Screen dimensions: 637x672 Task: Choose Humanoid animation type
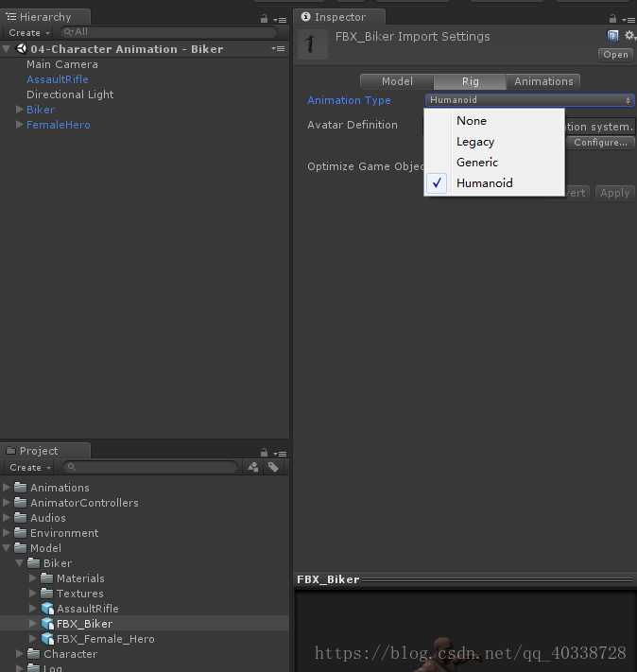(x=494, y=183)
